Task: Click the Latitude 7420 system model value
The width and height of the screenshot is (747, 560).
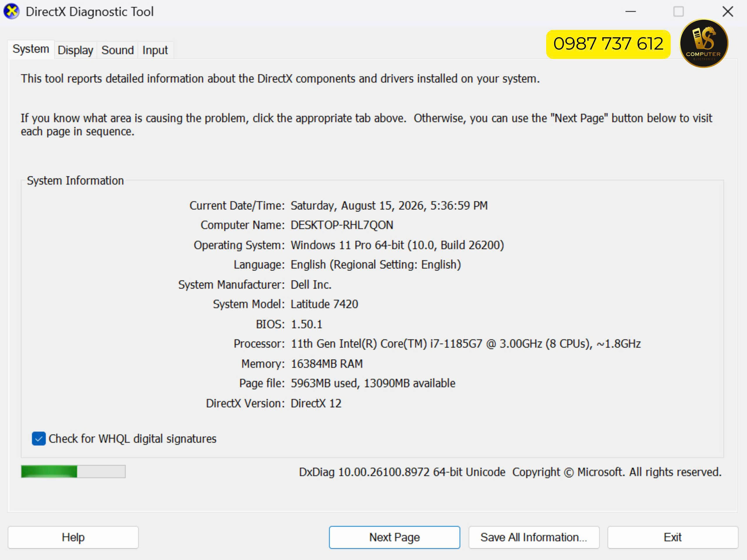Action: click(324, 304)
